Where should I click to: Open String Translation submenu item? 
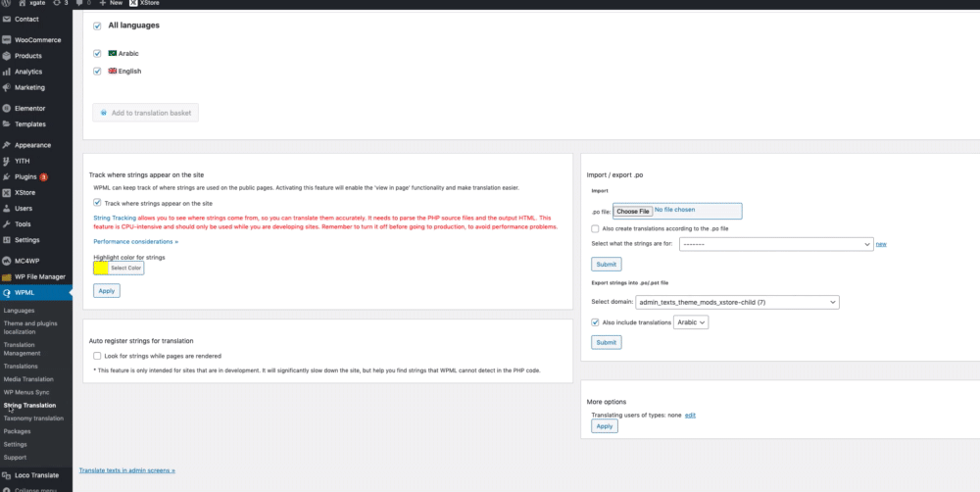(29, 405)
